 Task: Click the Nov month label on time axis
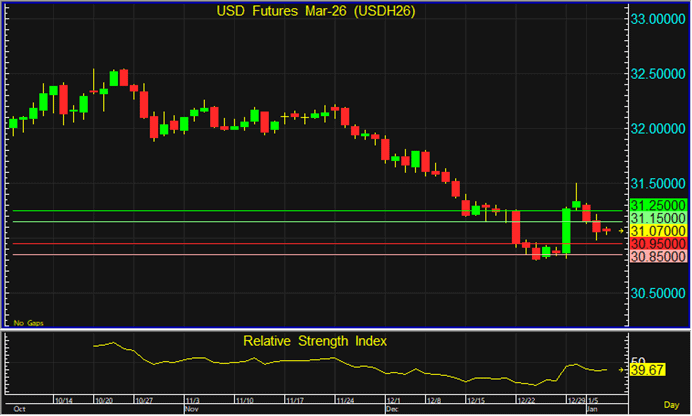191,409
